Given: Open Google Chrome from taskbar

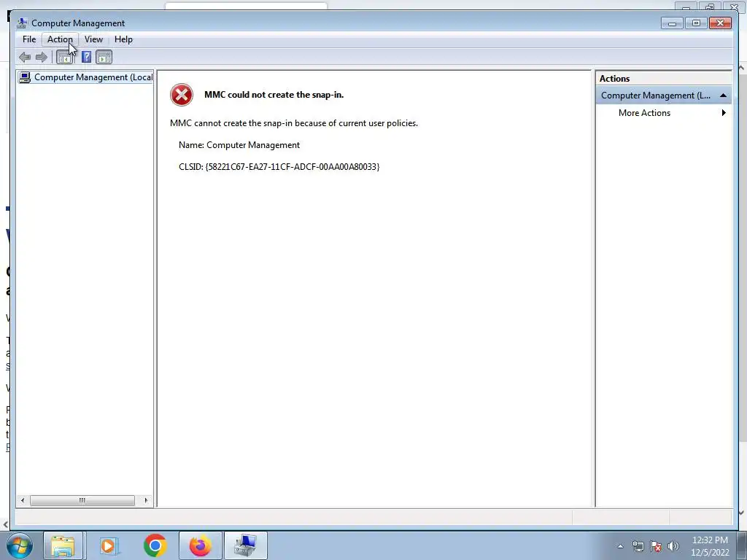Looking at the screenshot, I should click(155, 545).
